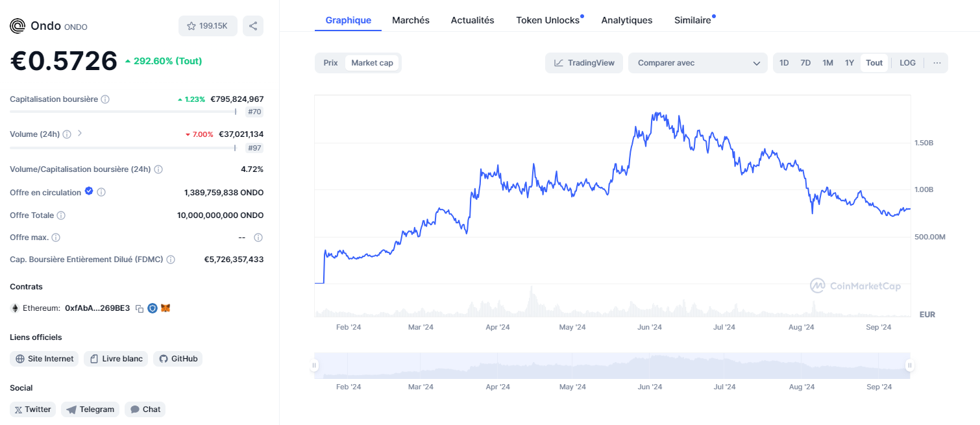Select Prix chart mode

[330, 63]
